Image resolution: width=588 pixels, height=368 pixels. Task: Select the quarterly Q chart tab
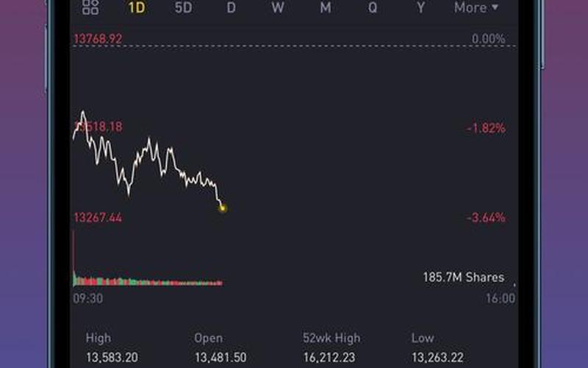click(373, 7)
